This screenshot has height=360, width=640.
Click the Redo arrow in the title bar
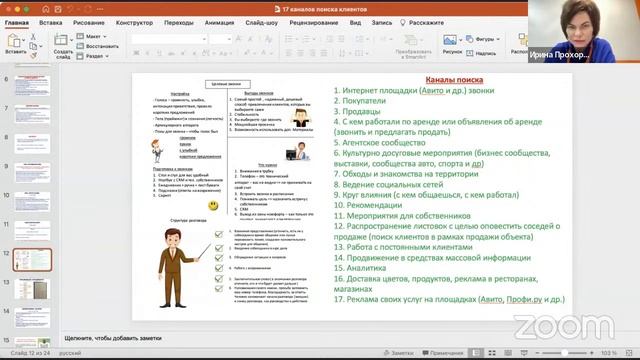click(x=87, y=9)
